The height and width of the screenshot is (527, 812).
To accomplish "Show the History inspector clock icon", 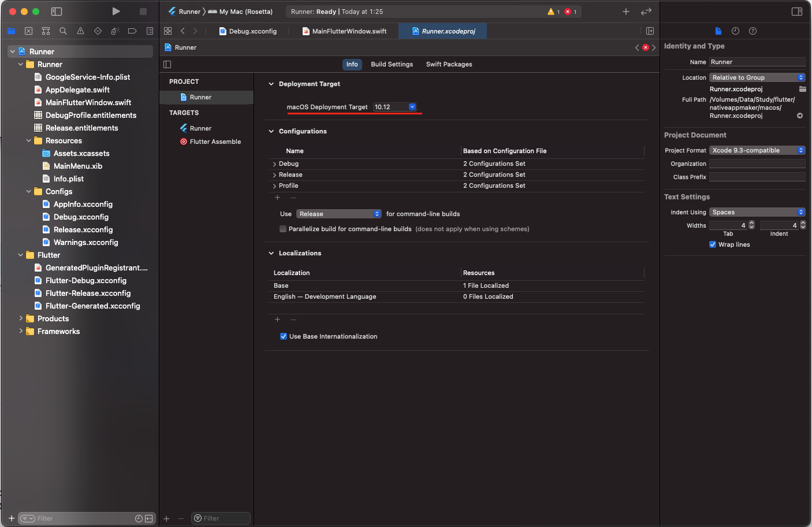I will pos(735,31).
